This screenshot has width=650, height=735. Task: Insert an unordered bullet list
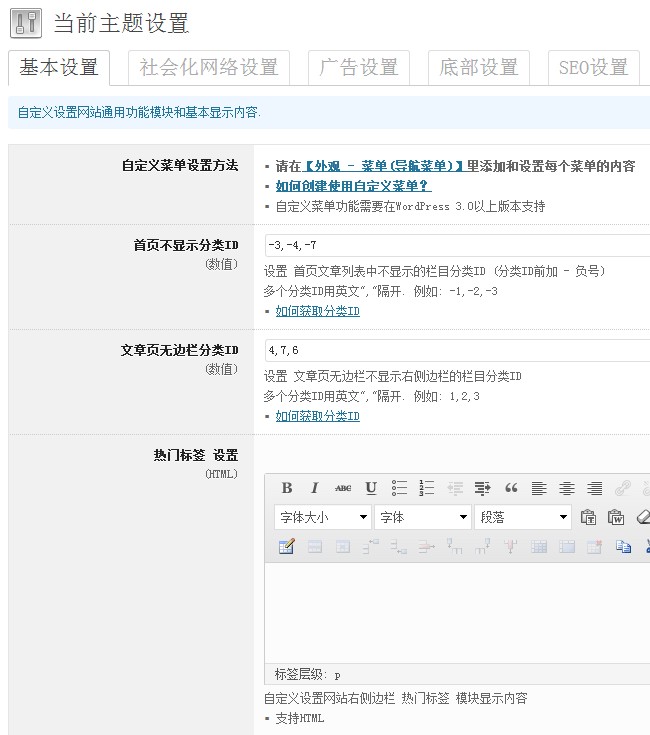pos(399,488)
